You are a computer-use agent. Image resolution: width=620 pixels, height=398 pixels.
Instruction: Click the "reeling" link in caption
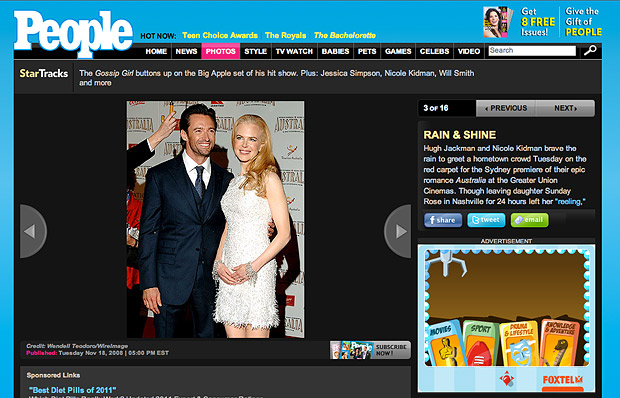570,202
